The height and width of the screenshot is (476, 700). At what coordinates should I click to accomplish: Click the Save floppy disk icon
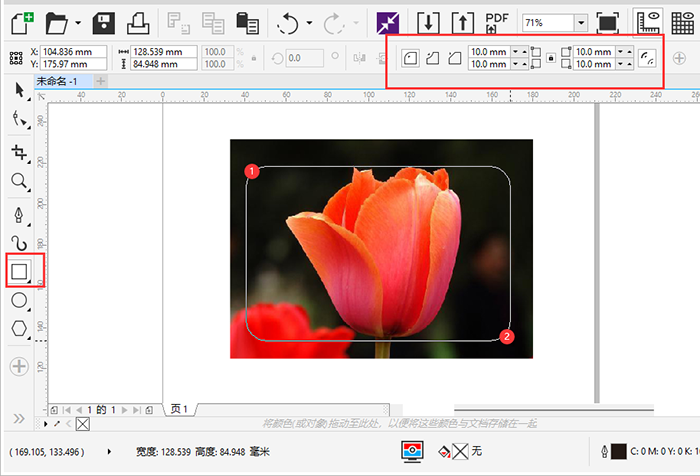104,22
